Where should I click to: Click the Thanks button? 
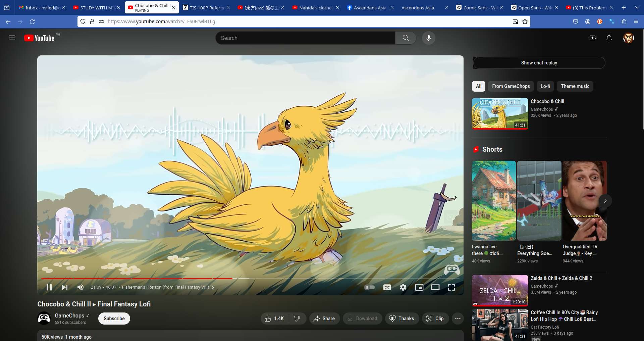[402, 319]
